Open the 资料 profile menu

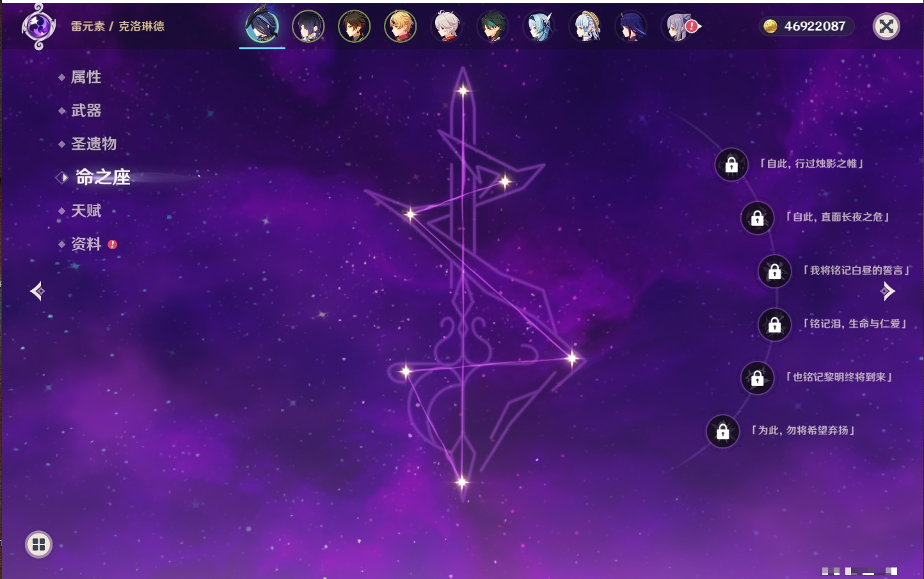86,244
